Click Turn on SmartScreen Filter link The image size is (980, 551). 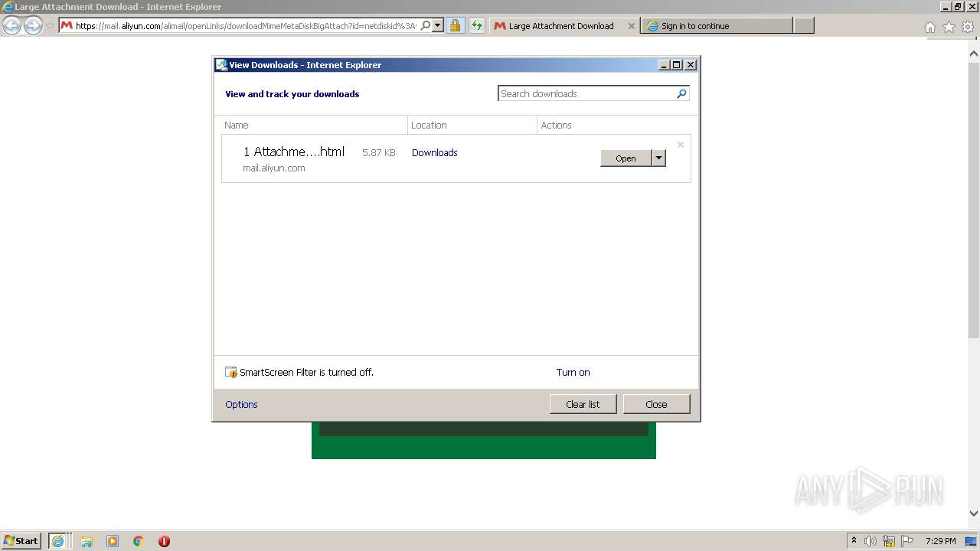[573, 372]
